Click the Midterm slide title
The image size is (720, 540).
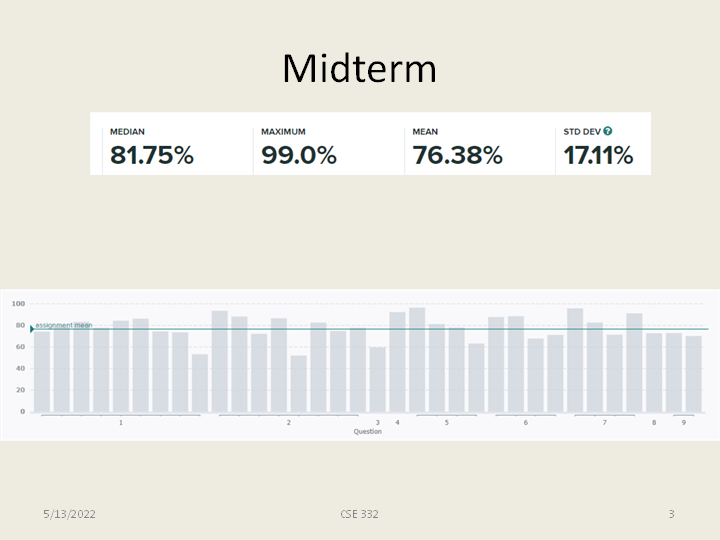[x=359, y=69]
